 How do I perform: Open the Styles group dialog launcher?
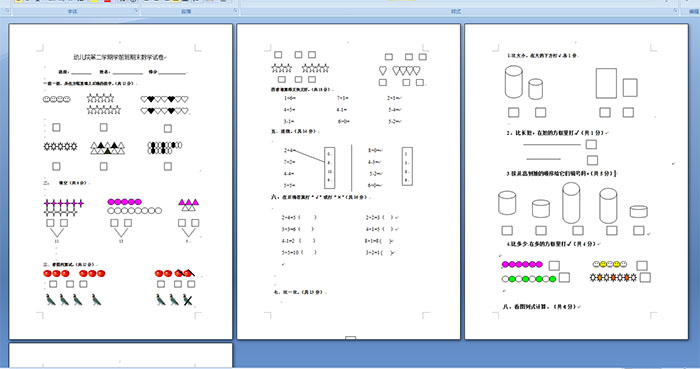pos(675,11)
